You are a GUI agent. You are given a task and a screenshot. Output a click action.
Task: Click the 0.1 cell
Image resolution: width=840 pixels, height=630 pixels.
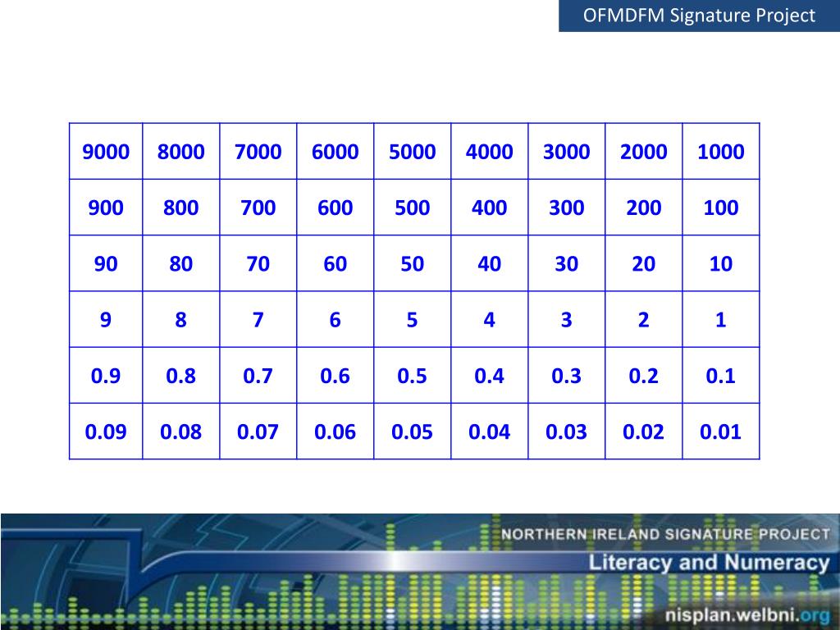point(721,376)
